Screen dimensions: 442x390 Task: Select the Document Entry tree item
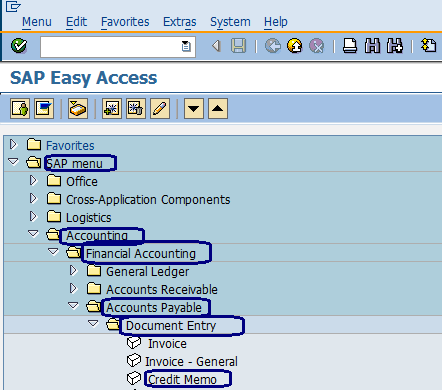tap(171, 326)
